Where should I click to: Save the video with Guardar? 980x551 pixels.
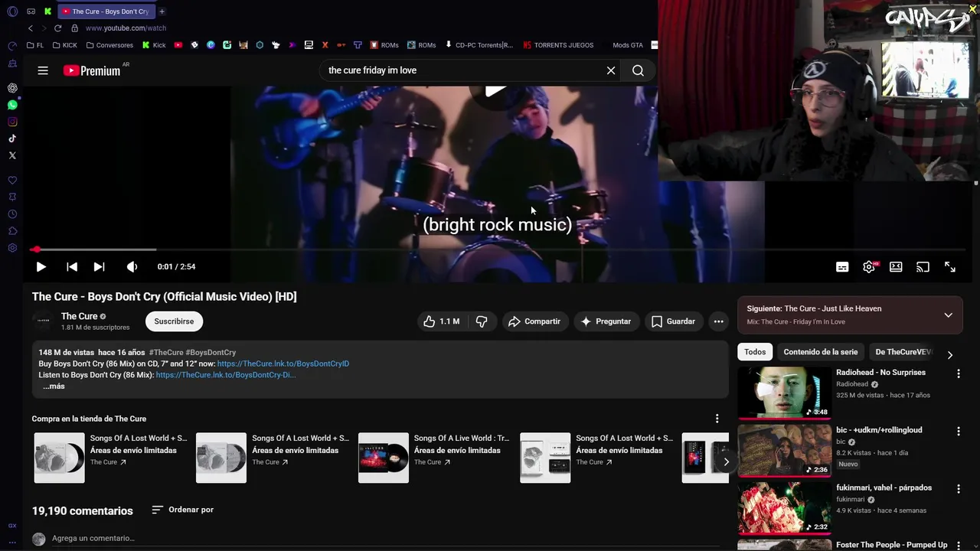click(x=673, y=321)
